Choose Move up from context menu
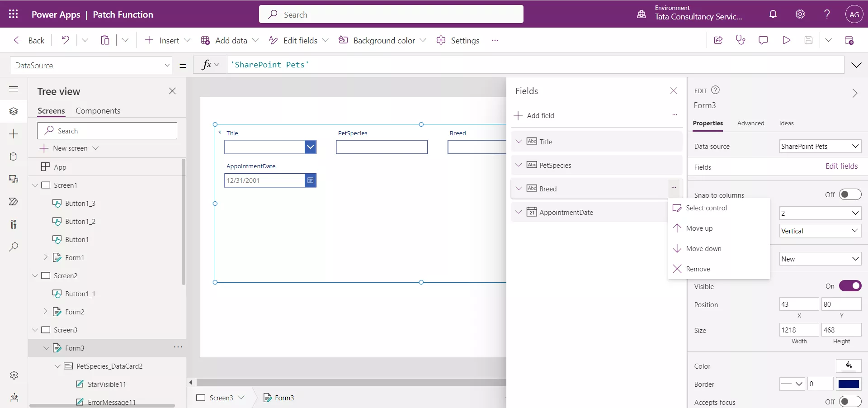This screenshot has width=868, height=408. tap(719, 228)
